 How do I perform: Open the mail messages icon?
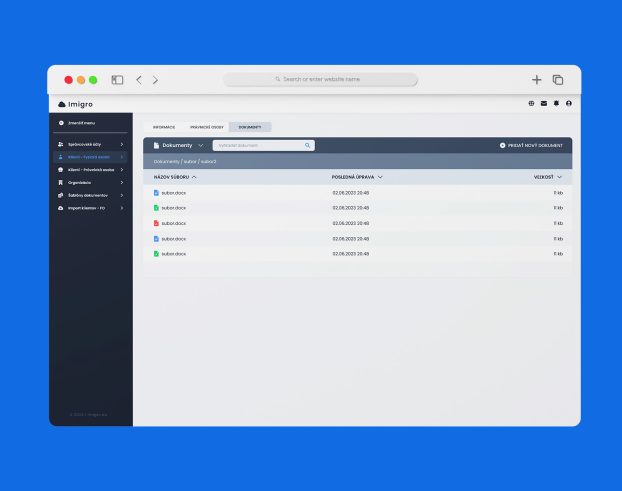pyautogui.click(x=544, y=103)
